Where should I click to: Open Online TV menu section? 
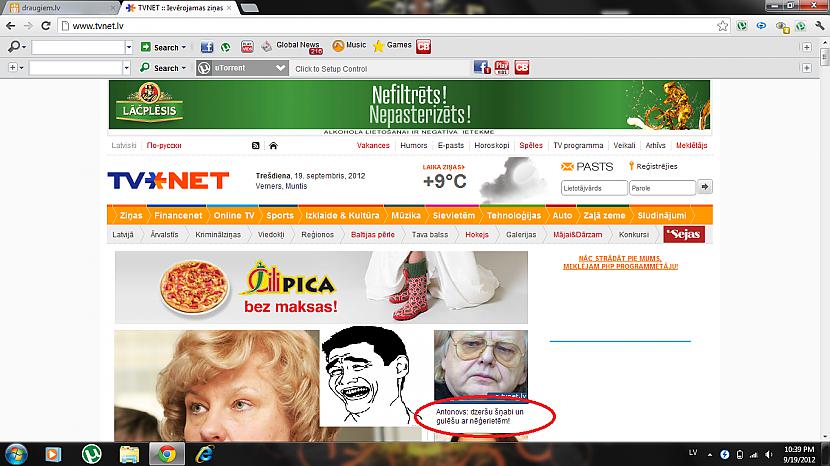234,216
